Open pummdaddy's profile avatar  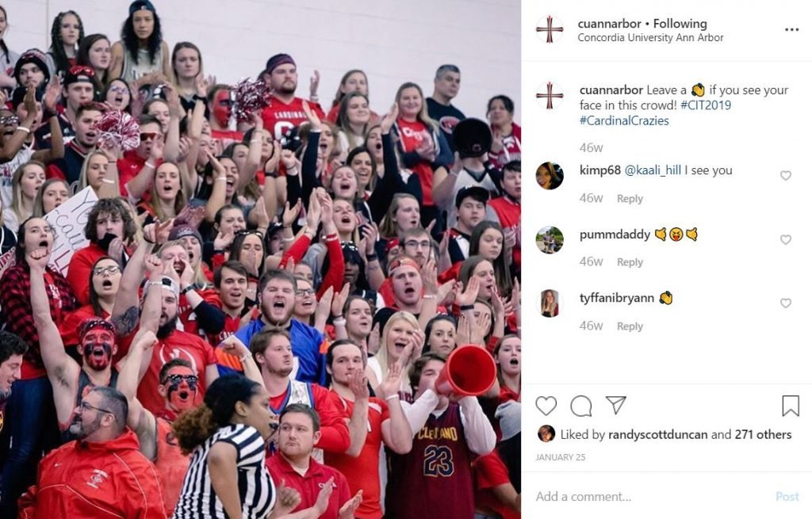[x=550, y=240]
